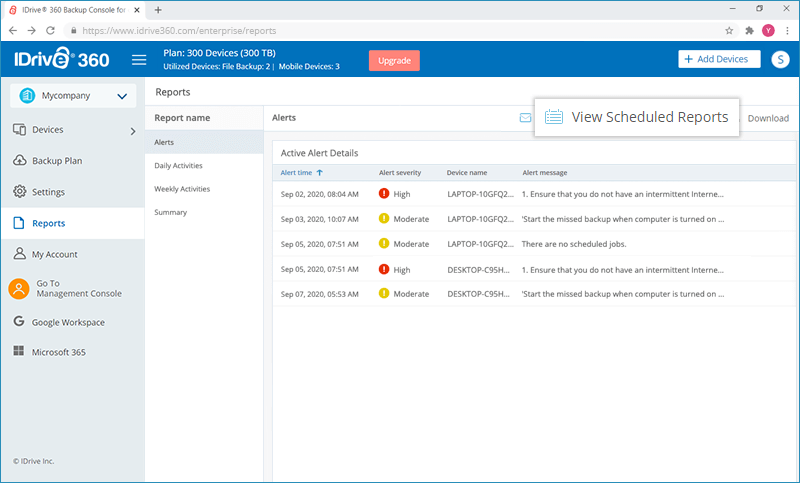Click the Alert time sort arrow
The height and width of the screenshot is (483, 800).
(x=320, y=173)
